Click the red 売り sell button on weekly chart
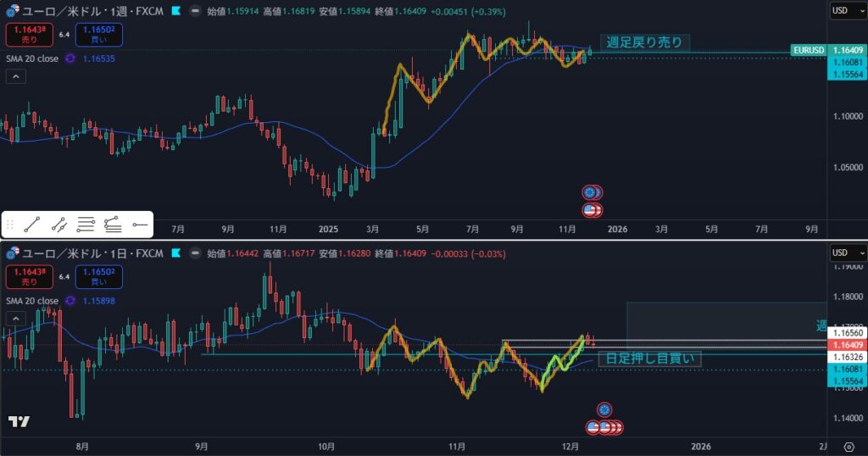 coord(29,35)
